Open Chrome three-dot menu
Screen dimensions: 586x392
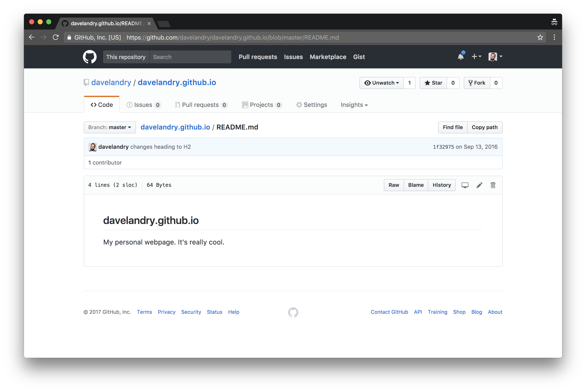click(x=554, y=37)
